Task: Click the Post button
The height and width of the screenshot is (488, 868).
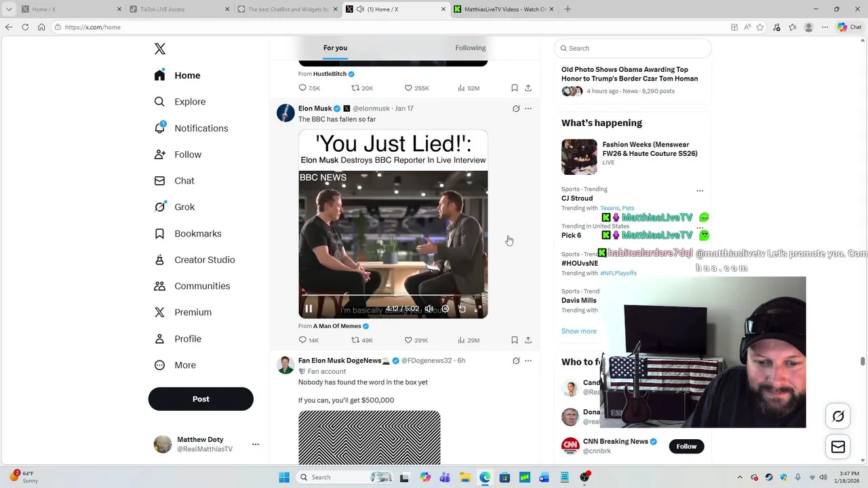Action: pos(201,399)
